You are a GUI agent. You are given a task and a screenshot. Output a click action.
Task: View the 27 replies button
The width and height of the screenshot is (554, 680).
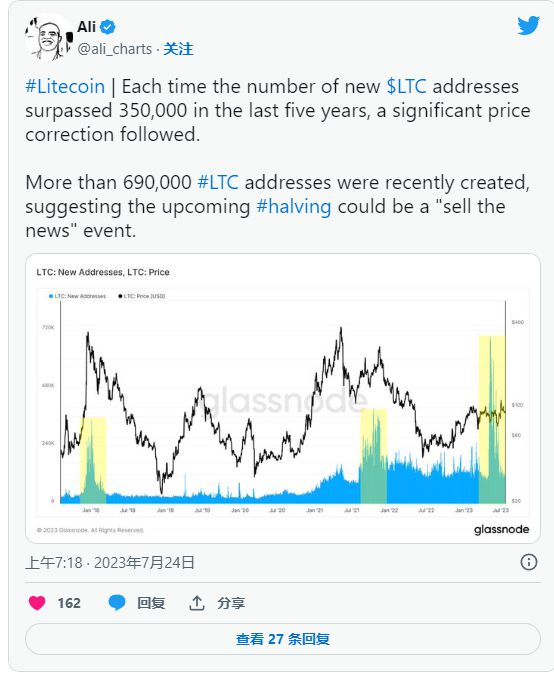click(283, 639)
